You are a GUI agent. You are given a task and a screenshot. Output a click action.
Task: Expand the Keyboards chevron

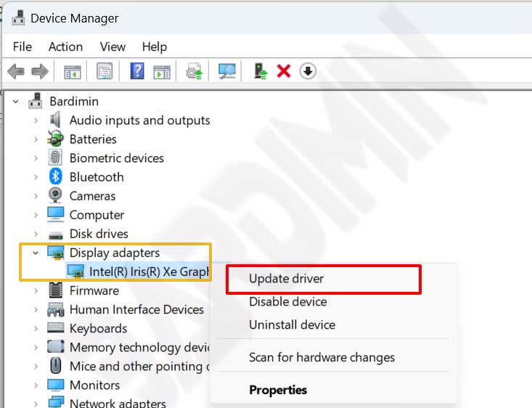36,329
